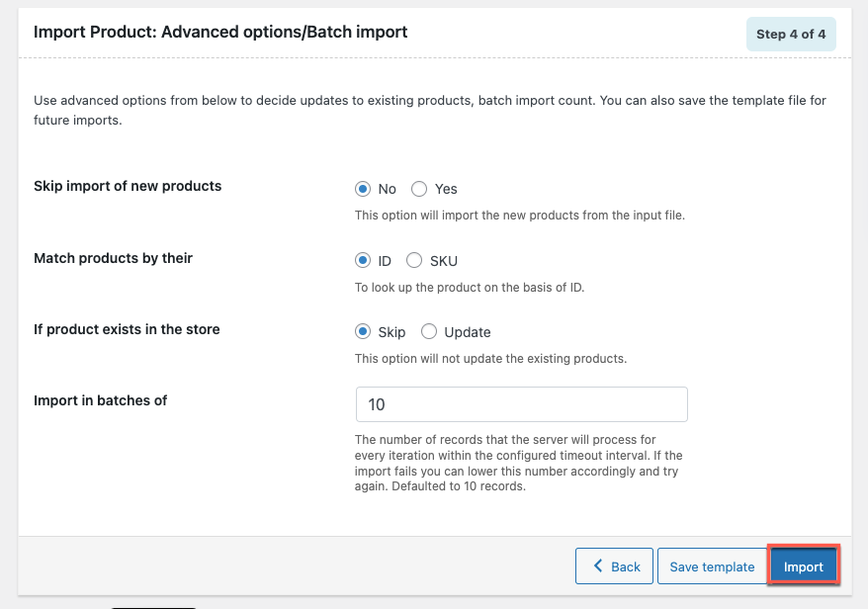
Task: Select Skip if product exists in store
Action: coord(363,331)
